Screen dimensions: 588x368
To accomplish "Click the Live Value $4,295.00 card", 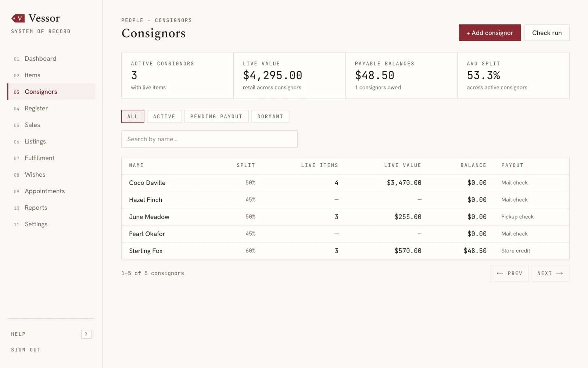I will click(290, 75).
